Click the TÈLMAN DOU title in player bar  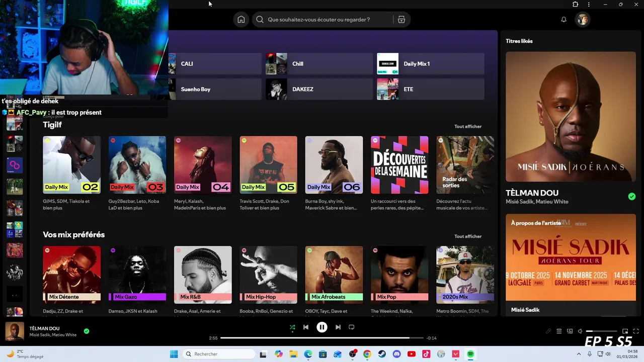(x=44, y=328)
